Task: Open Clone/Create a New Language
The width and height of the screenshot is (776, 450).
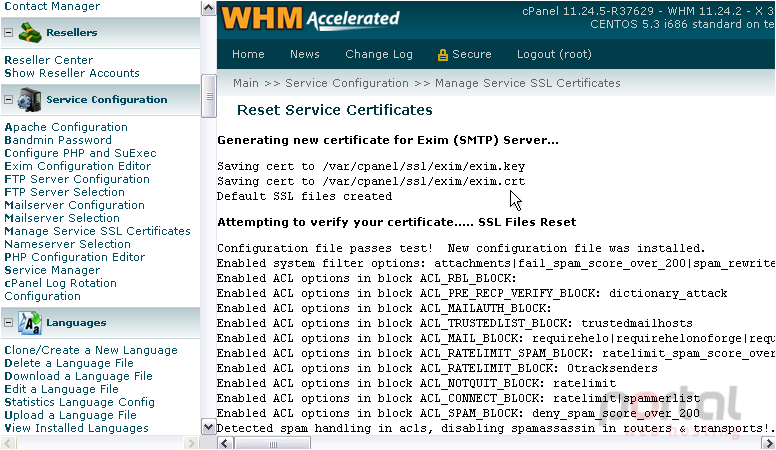Action: point(91,350)
